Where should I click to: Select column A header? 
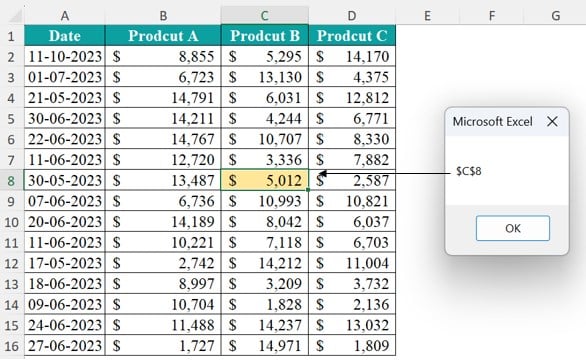click(x=65, y=16)
